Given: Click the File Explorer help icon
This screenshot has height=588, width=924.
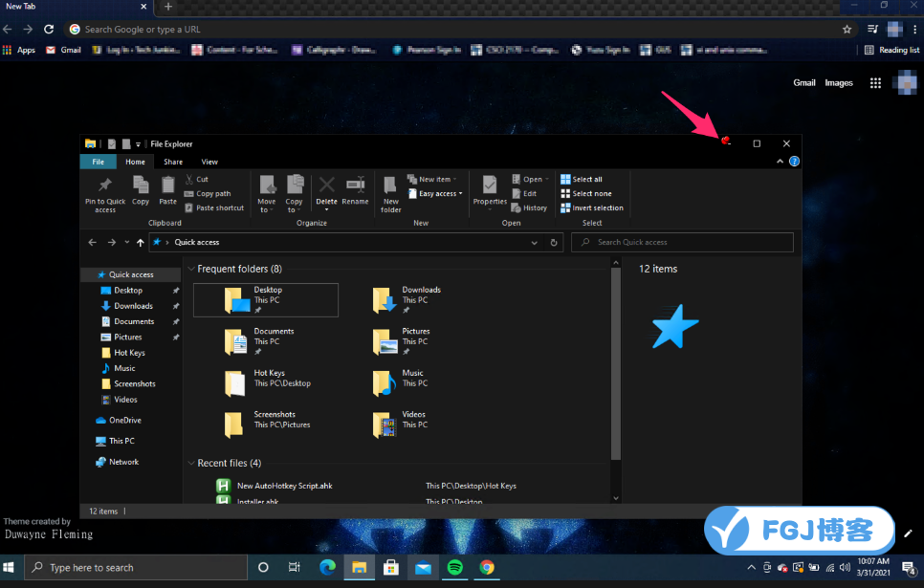Looking at the screenshot, I should [x=794, y=162].
